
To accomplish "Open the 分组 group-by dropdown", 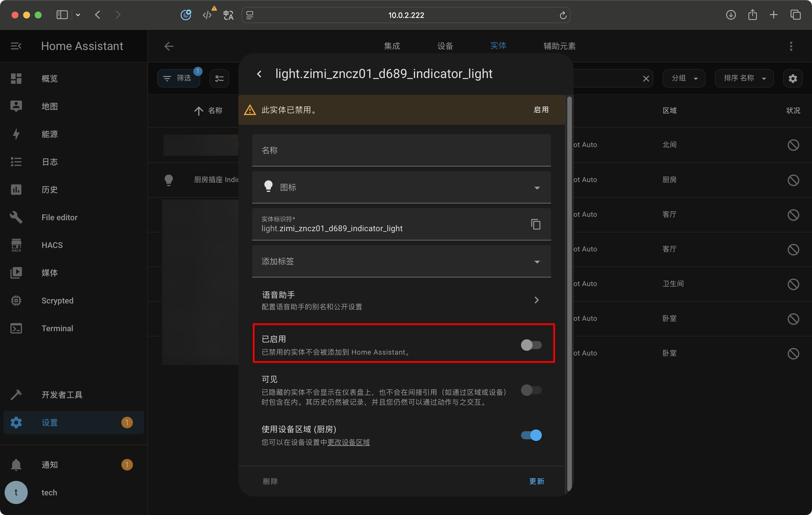I will [684, 78].
